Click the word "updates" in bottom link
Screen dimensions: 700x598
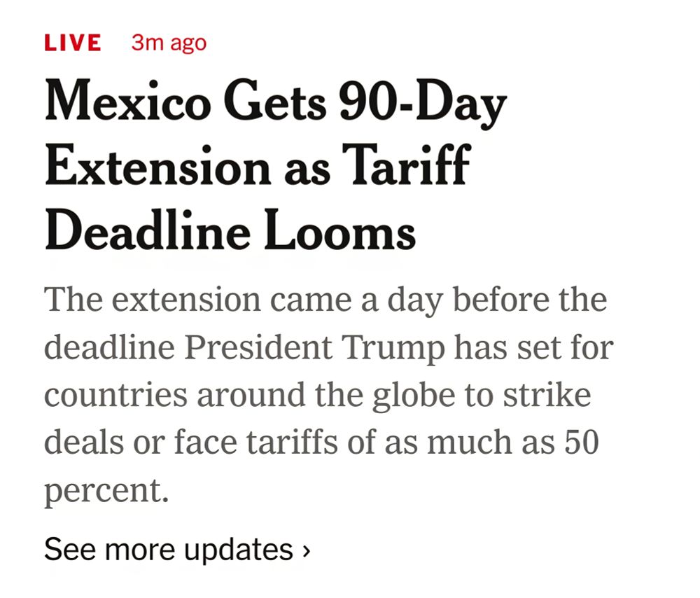(x=239, y=550)
